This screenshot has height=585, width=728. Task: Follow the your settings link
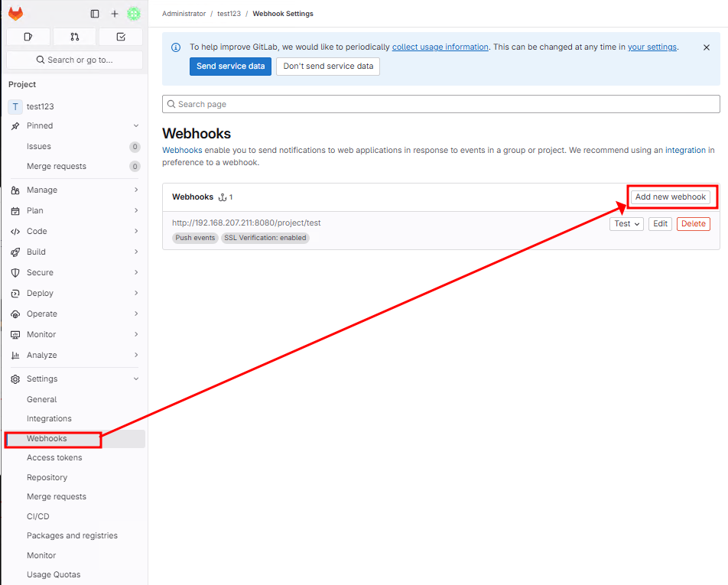click(652, 47)
